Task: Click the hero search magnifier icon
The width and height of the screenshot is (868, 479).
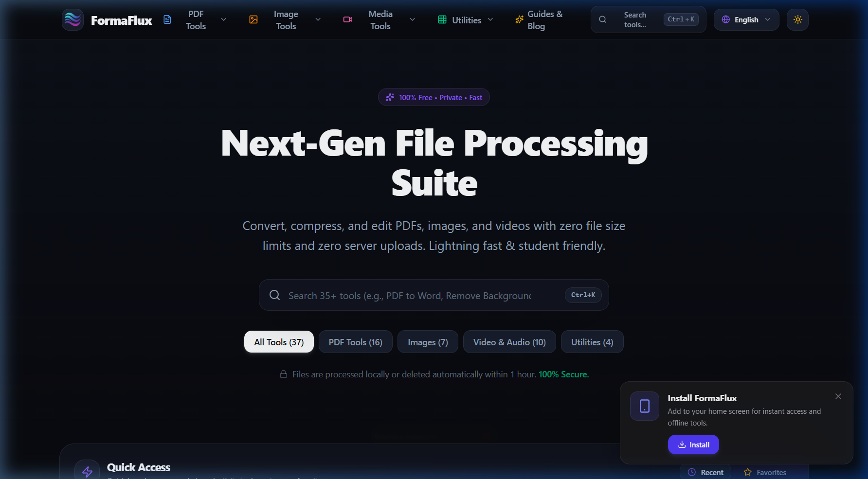Action: 275,295
